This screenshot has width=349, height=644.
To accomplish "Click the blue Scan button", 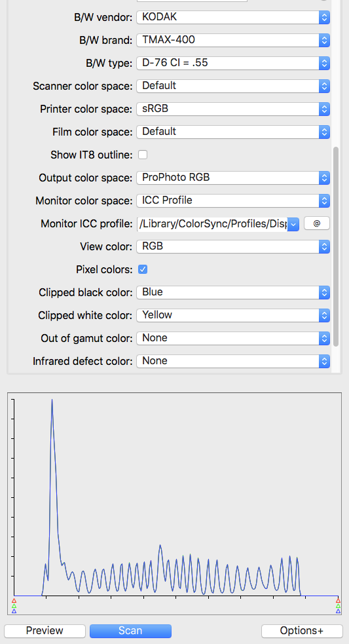I will [x=130, y=631].
